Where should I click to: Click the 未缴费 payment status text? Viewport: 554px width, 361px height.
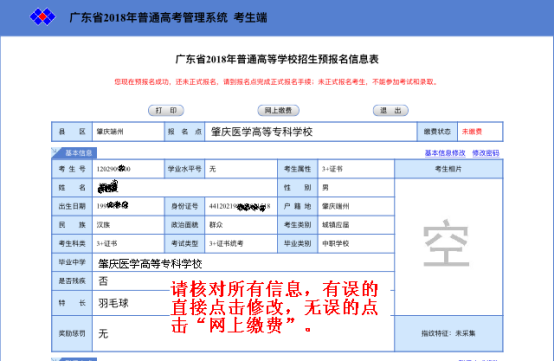pos(472,131)
